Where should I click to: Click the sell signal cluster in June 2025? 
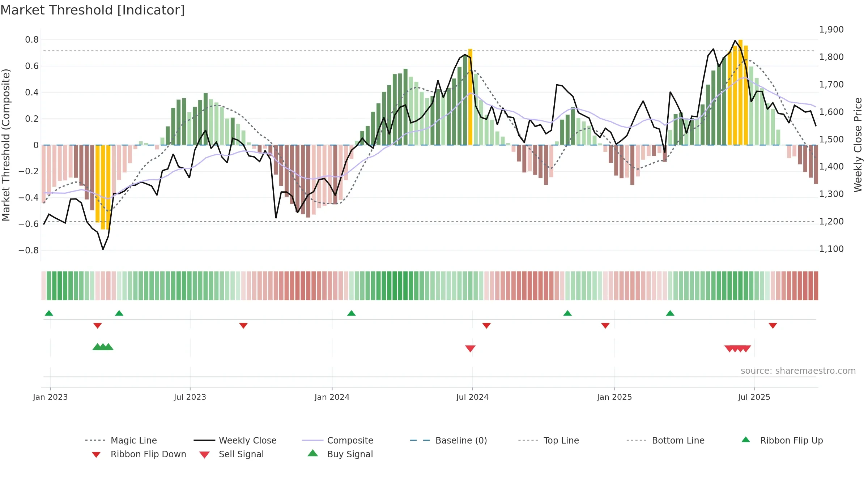pyautogui.click(x=738, y=349)
